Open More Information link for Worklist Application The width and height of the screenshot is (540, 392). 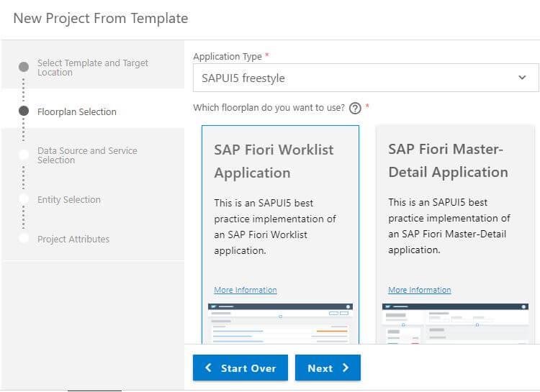coord(246,290)
